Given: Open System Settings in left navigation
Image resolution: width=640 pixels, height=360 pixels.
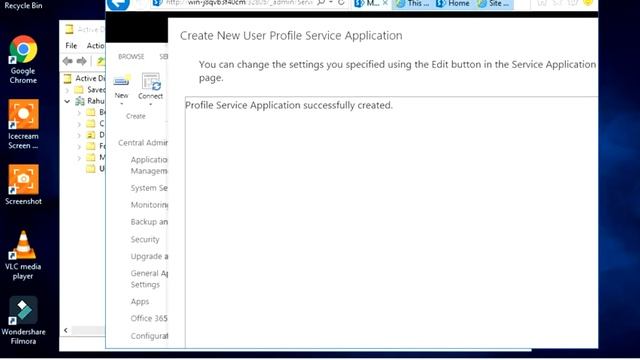Looking at the screenshot, I should coord(149,188).
